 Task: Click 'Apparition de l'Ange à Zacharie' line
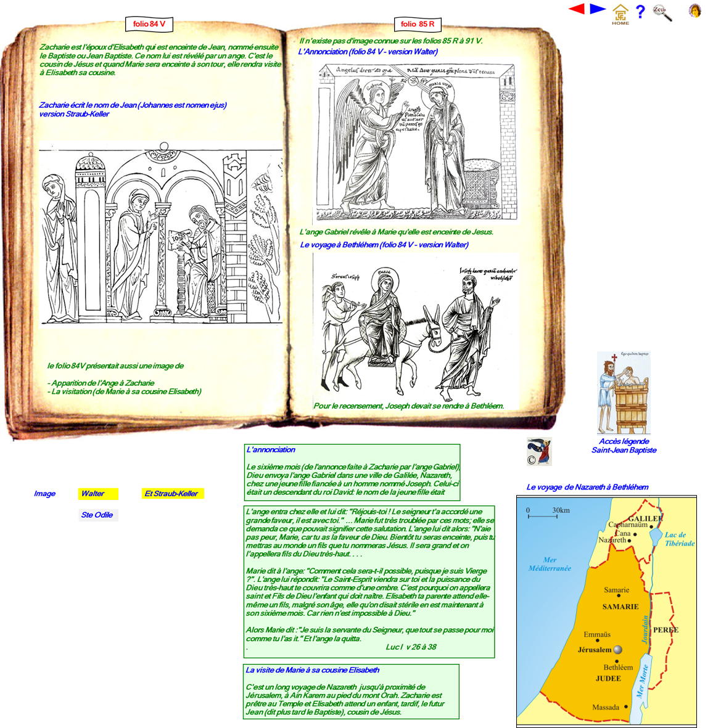(x=101, y=383)
